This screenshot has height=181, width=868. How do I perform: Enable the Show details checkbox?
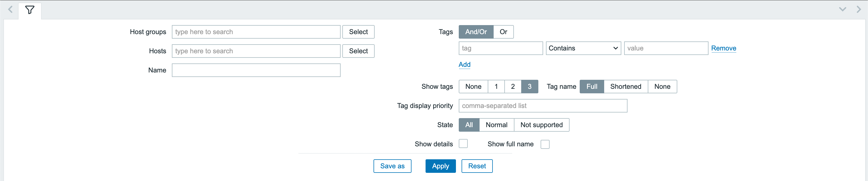pos(463,144)
